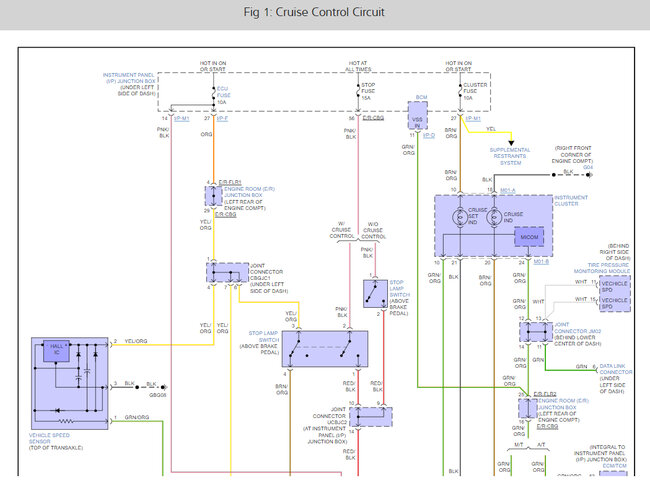
Task: Click the STOP FUSE 15A label
Action: tap(368, 91)
